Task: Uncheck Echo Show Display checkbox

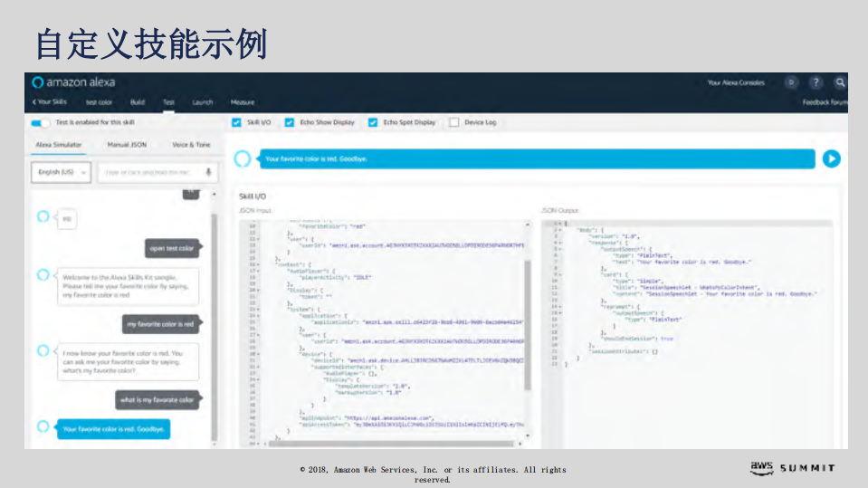Action: (x=290, y=122)
